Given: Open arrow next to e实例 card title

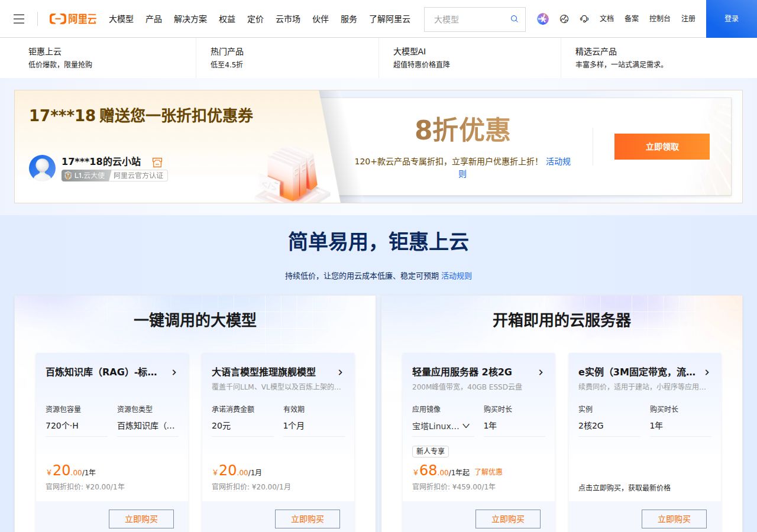Looking at the screenshot, I should [x=707, y=372].
